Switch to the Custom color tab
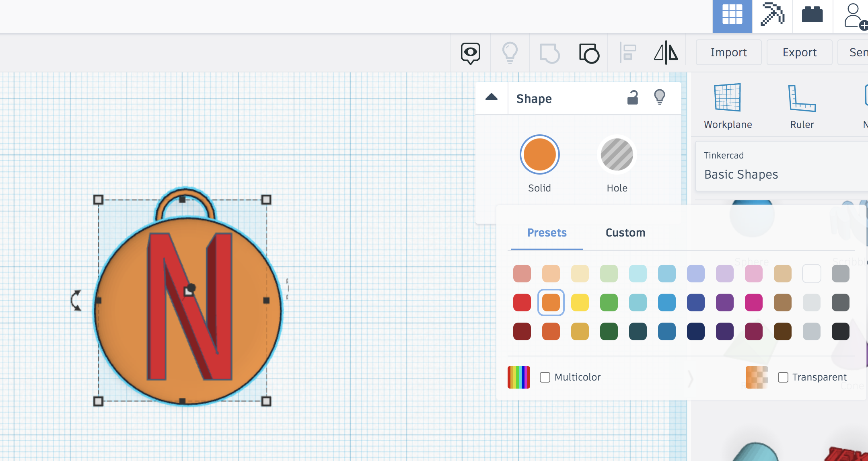The image size is (868, 461). (625, 233)
